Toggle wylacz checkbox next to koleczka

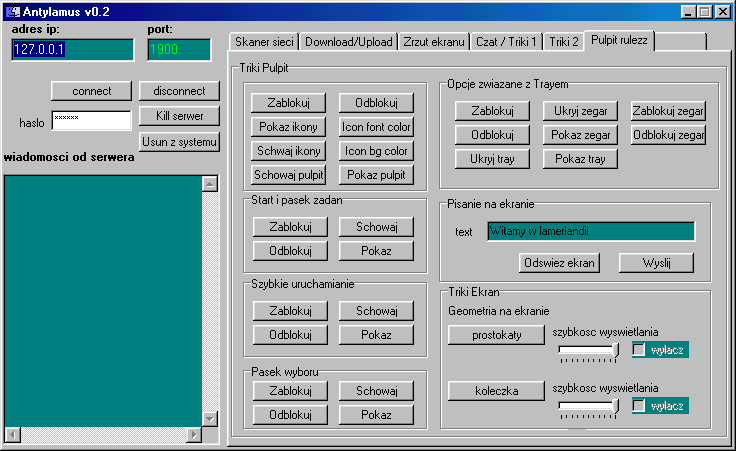pyautogui.click(x=639, y=406)
